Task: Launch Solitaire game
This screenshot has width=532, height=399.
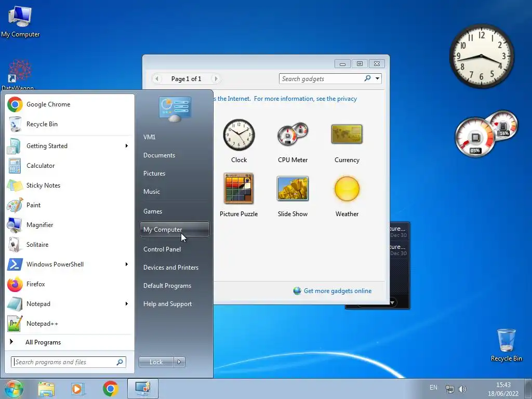Action: [70, 245]
